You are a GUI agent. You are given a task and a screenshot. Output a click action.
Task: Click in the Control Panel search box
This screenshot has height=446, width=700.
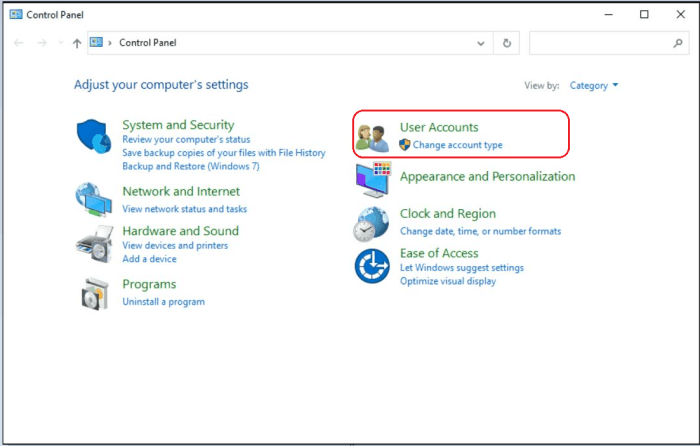[x=609, y=43]
